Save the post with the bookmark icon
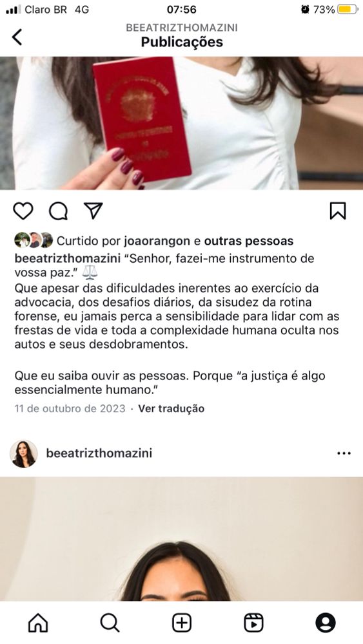 [338, 211]
